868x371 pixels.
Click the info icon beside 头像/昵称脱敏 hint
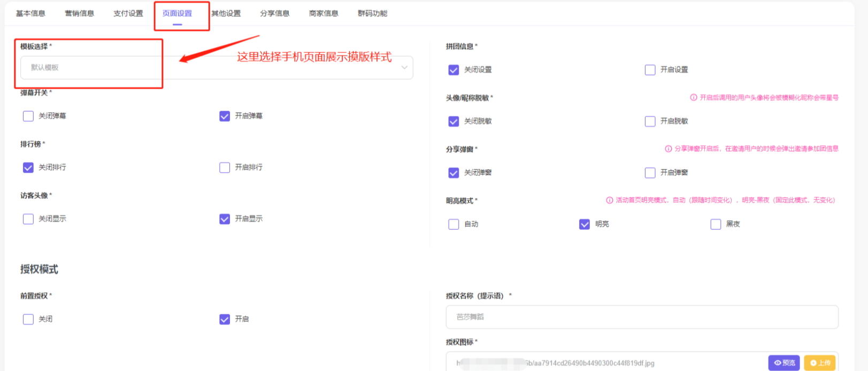694,98
